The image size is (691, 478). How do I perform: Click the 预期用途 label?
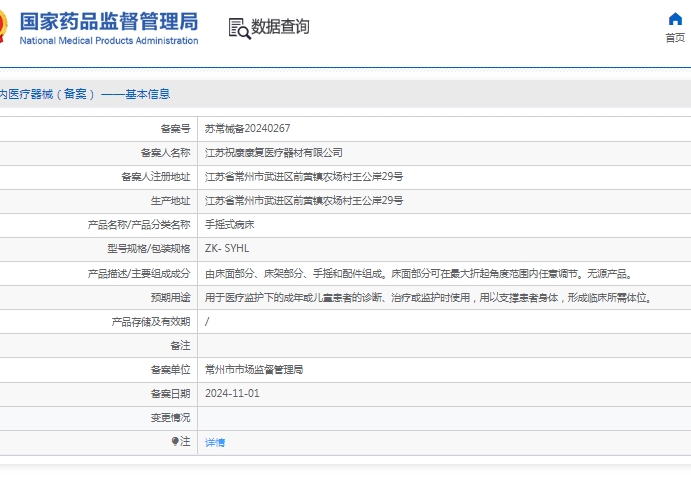pyautogui.click(x=171, y=298)
